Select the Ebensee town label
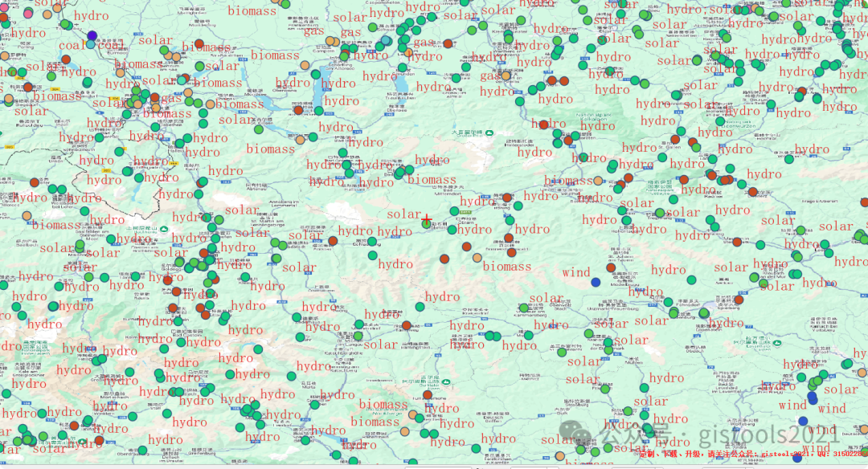This screenshot has width=868, height=469. click(x=397, y=108)
